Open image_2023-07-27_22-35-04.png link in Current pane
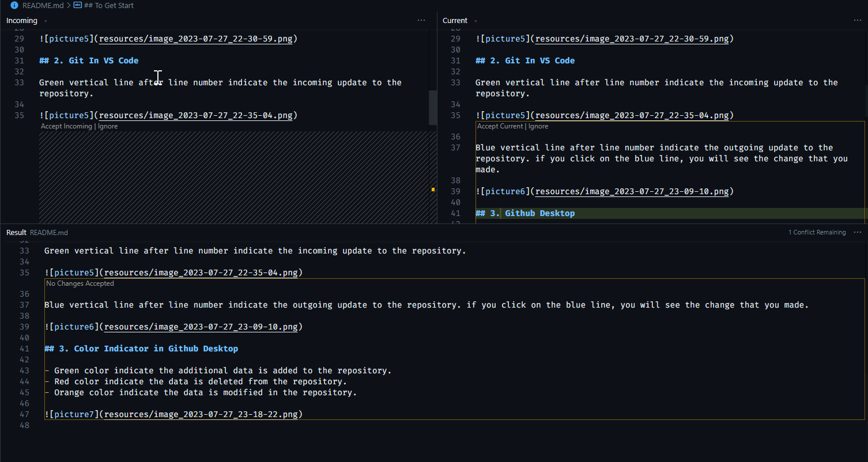Viewport: 868px width, 462px height. 632,115
